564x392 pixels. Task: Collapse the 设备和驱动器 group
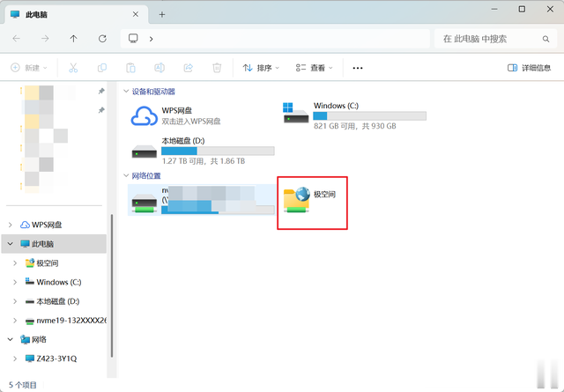(x=126, y=92)
